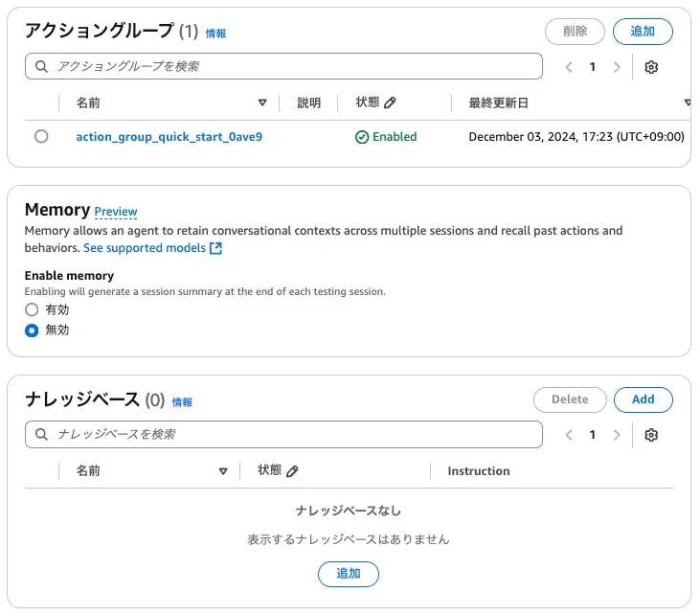Viewport: 700px width, 615px height.
Task: Select 無効 memory radio option
Action: [32, 330]
